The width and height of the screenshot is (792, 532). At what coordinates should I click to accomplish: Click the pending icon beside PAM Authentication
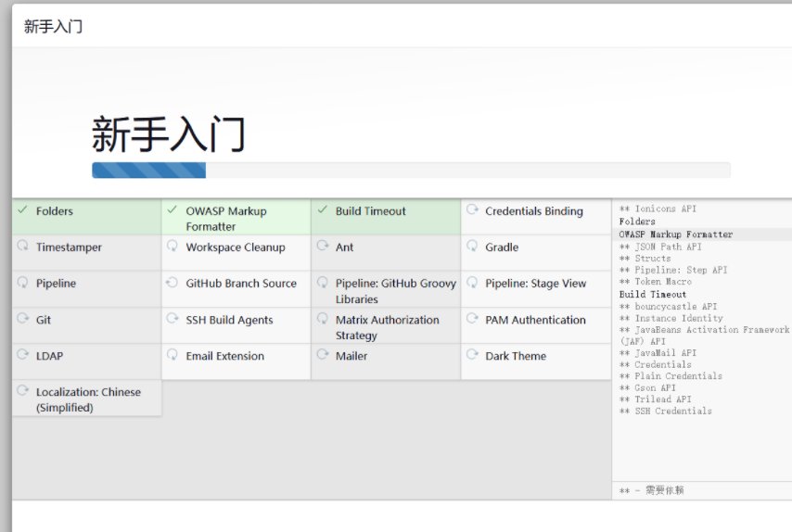point(472,319)
